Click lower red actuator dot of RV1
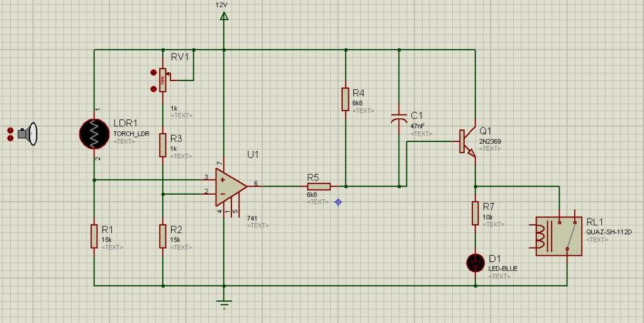The image size is (644, 323). click(x=153, y=88)
